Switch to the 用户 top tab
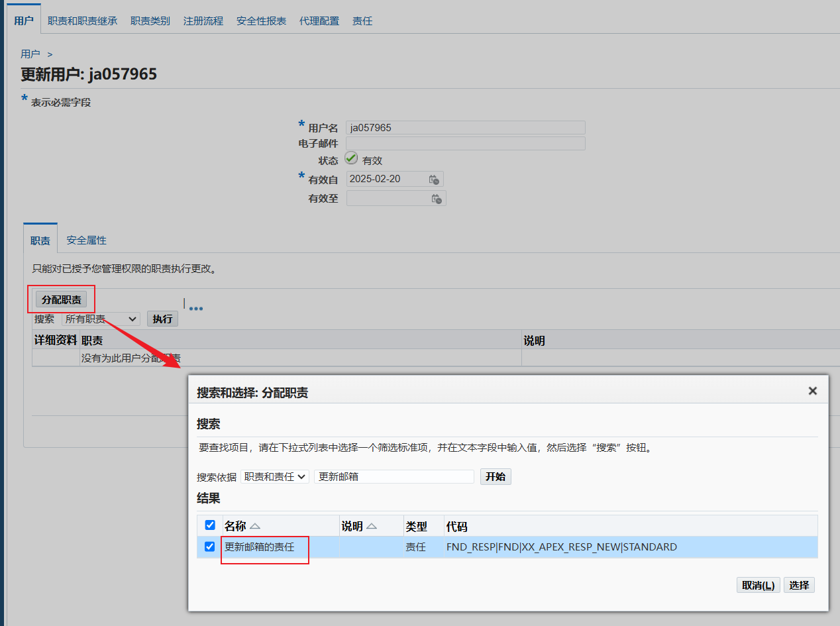Image resolution: width=840 pixels, height=626 pixels. (x=23, y=21)
